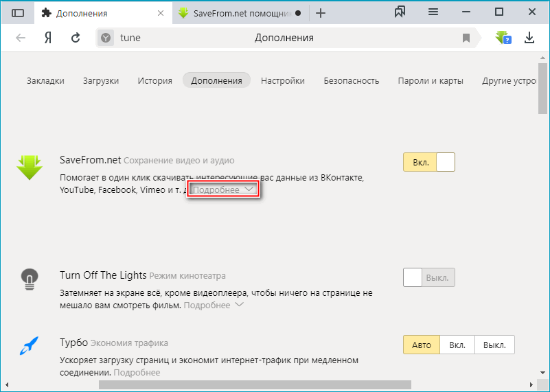Go back with the back arrow
550x392 pixels.
point(21,38)
